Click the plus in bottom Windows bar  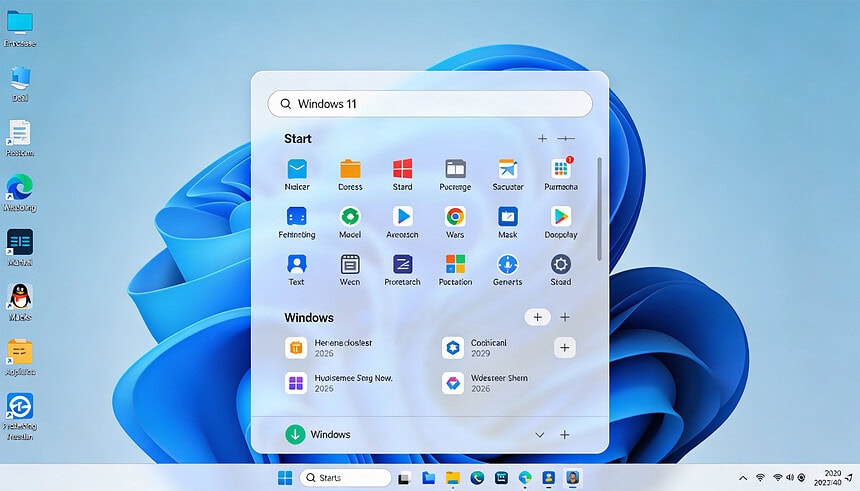tap(564, 435)
